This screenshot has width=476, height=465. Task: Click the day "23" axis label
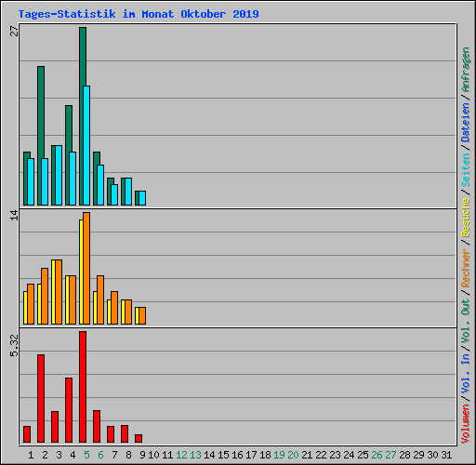coord(335,455)
